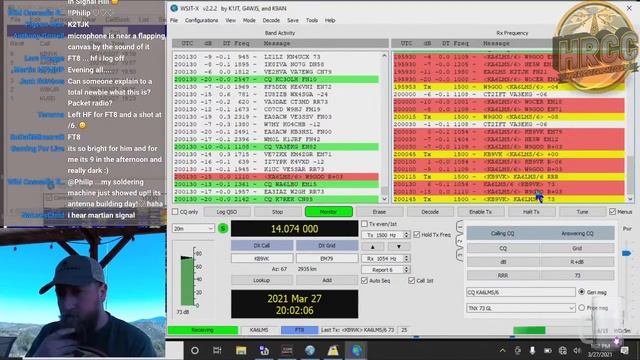Switch to message tab 3
This screenshot has height=360, width=640.
(x=460, y=256)
